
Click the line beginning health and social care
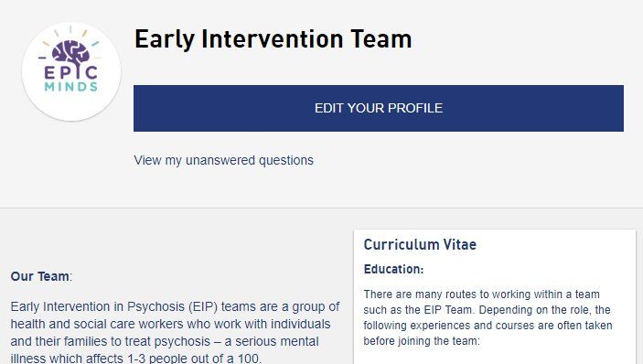[x=171, y=324]
